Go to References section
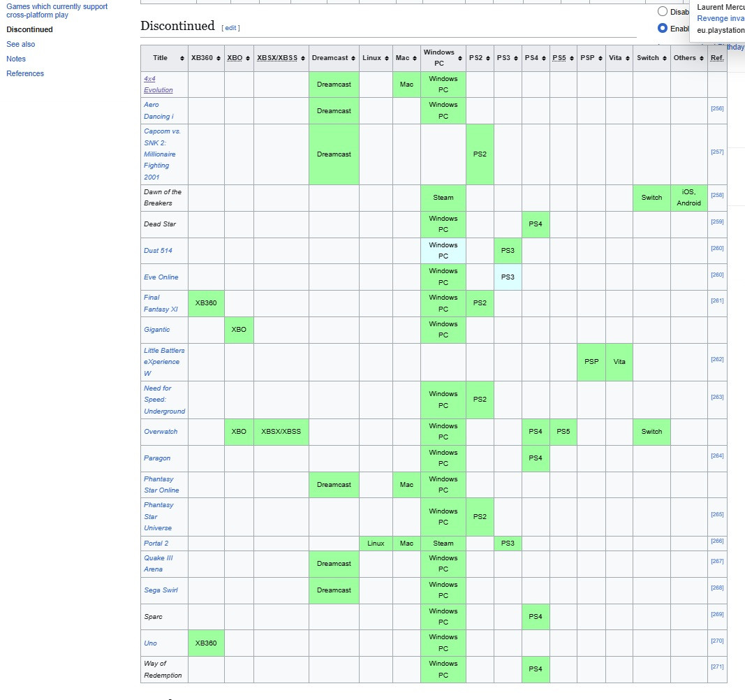The width and height of the screenshot is (745, 700). click(x=24, y=74)
